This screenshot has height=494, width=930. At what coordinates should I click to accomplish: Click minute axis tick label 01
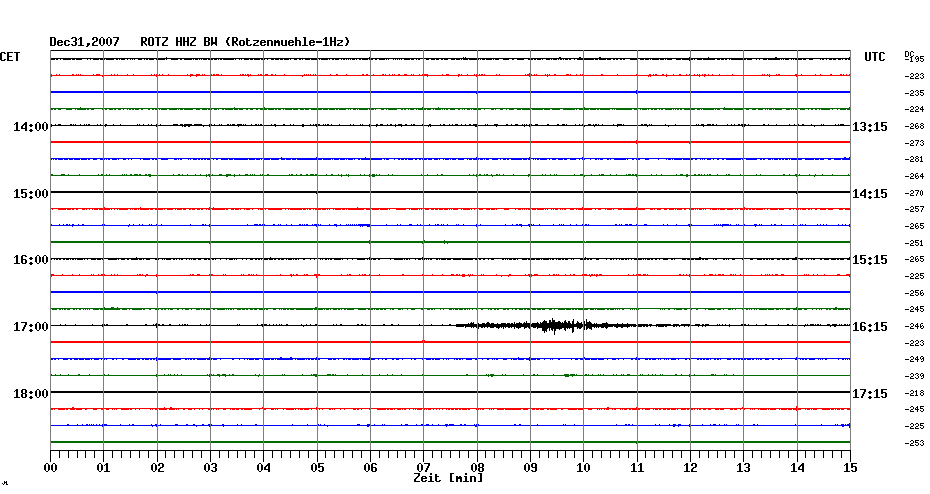pyautogui.click(x=104, y=468)
